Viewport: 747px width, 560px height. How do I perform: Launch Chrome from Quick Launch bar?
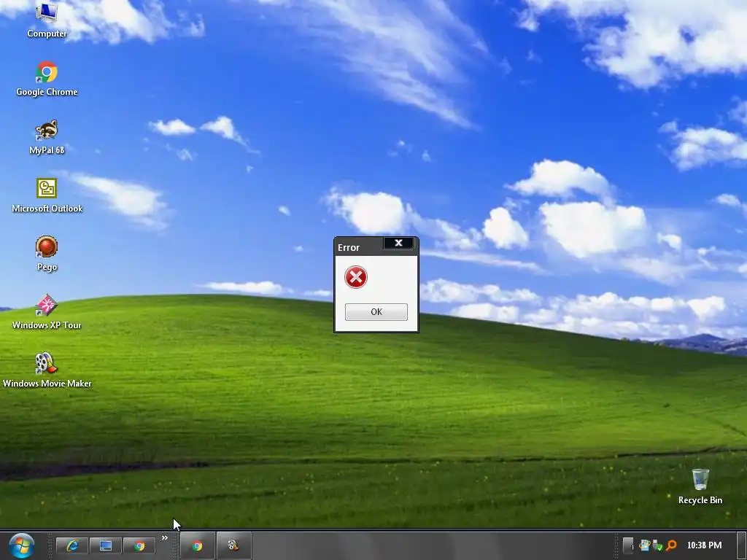139,545
